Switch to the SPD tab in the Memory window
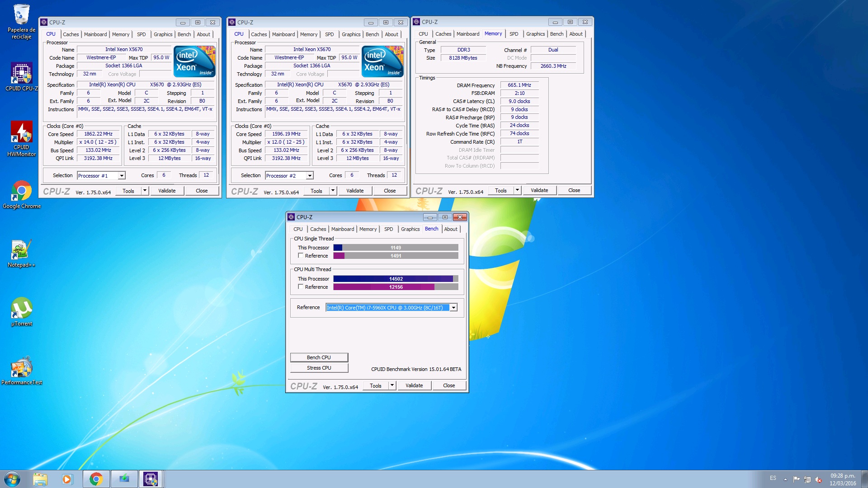The height and width of the screenshot is (488, 868). coord(514,34)
